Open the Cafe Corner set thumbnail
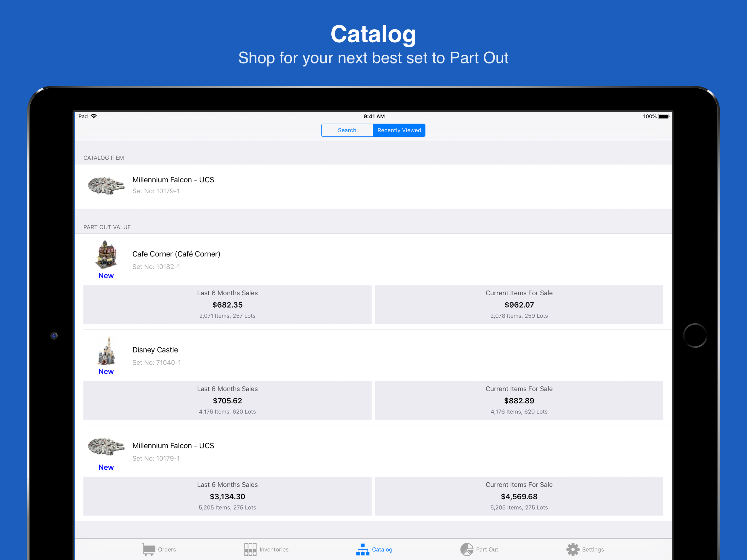 coord(106,254)
